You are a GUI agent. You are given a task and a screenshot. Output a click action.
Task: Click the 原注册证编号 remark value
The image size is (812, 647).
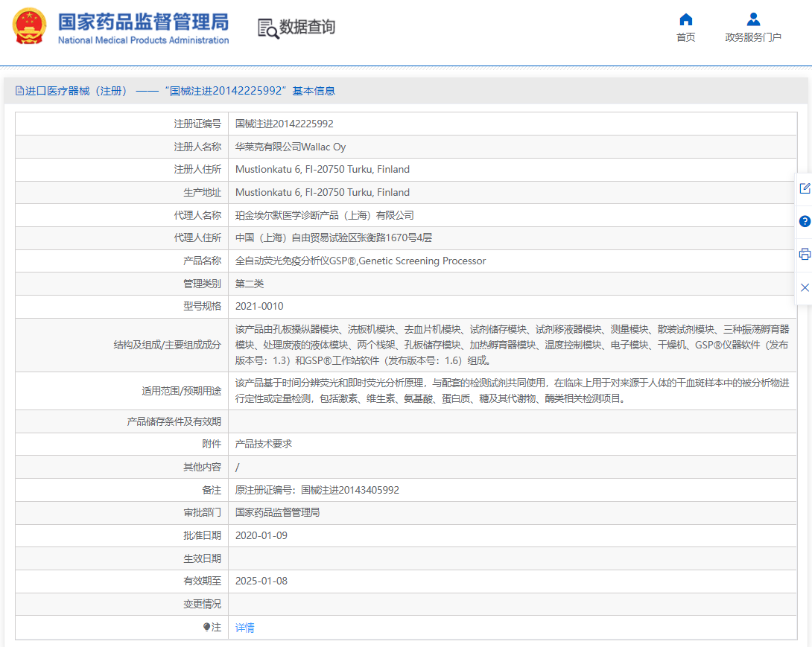tap(317, 490)
